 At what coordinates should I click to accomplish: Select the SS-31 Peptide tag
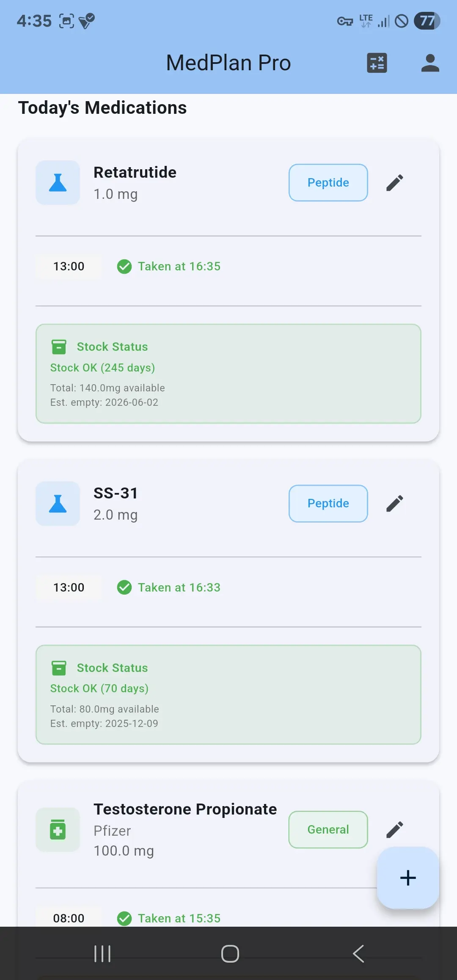(x=328, y=504)
